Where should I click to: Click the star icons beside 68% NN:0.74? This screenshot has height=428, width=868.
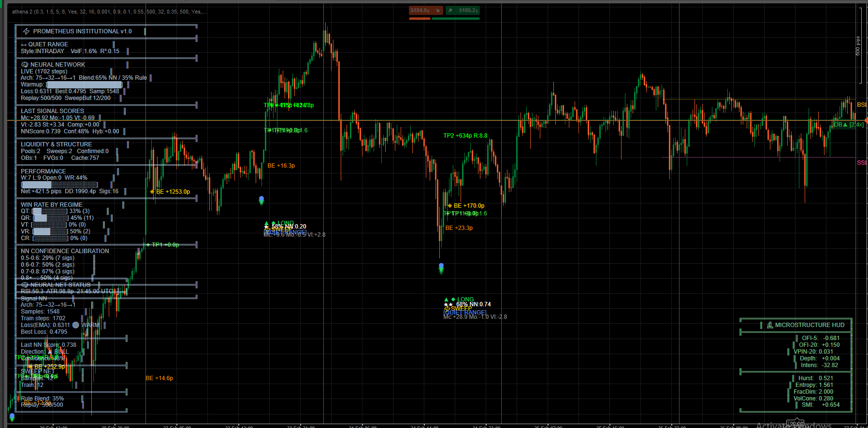448,305
